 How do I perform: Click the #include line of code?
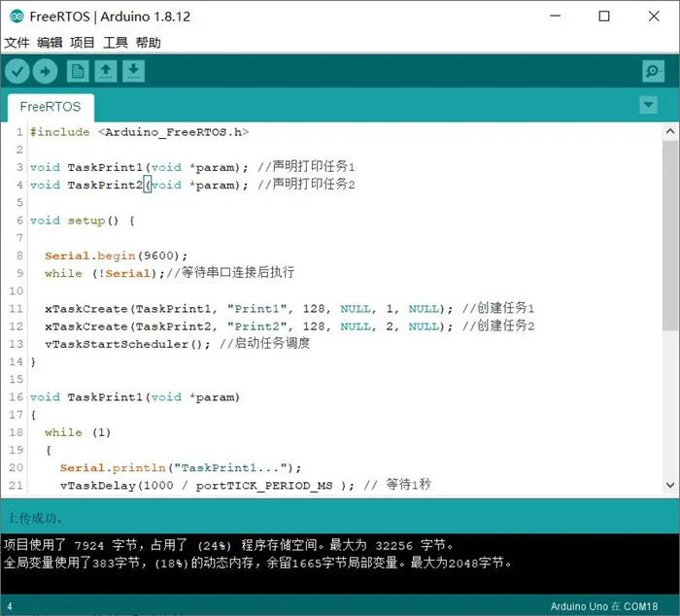[x=140, y=132]
